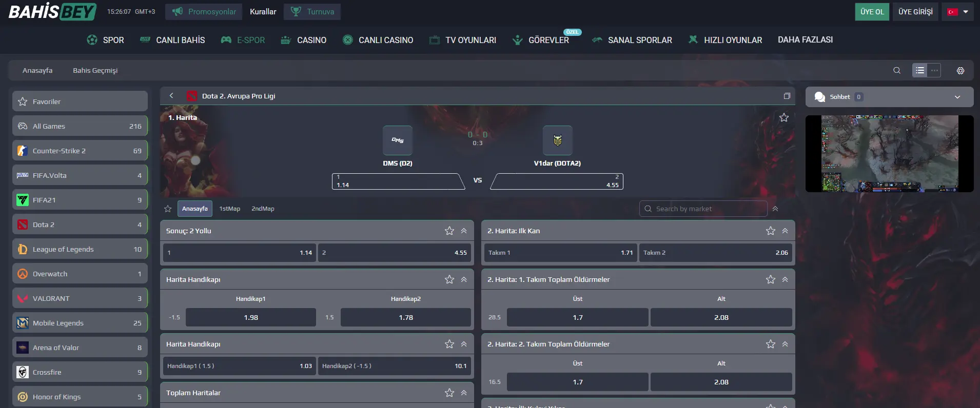Click Mobile Legends game icon
The height and width of the screenshot is (408, 980).
click(23, 323)
